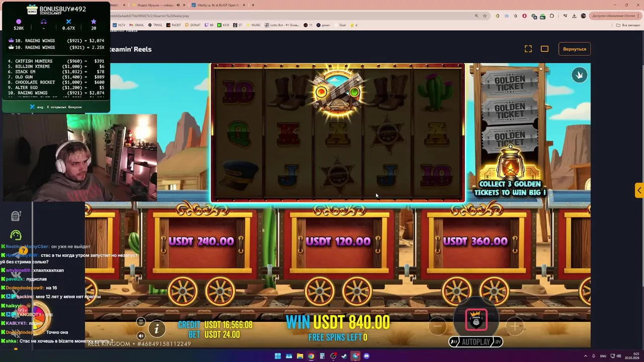644x362 pixels.
Task: Click the ENG language indicator
Action: (603, 356)
